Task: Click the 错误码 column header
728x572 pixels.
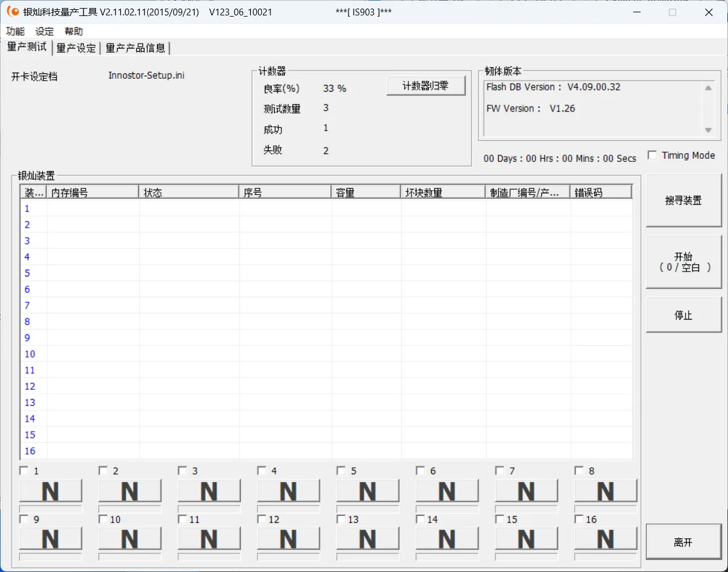Action: (601, 192)
